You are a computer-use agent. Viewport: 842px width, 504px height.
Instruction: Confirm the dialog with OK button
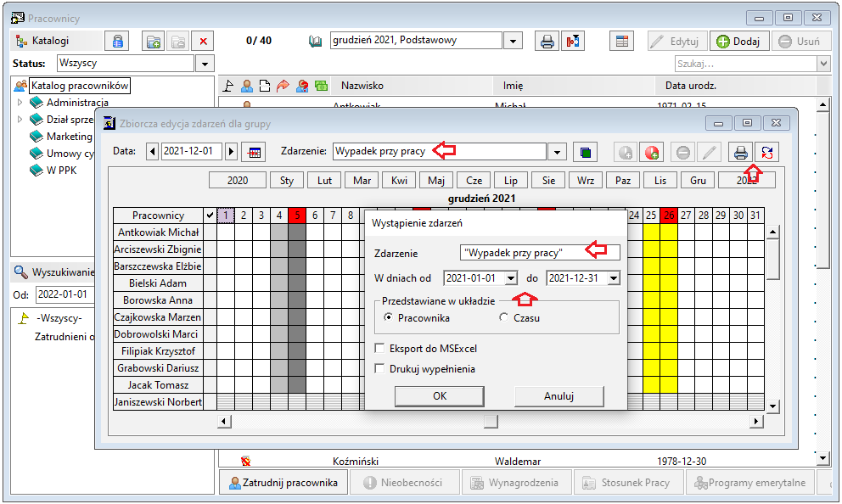coord(440,396)
